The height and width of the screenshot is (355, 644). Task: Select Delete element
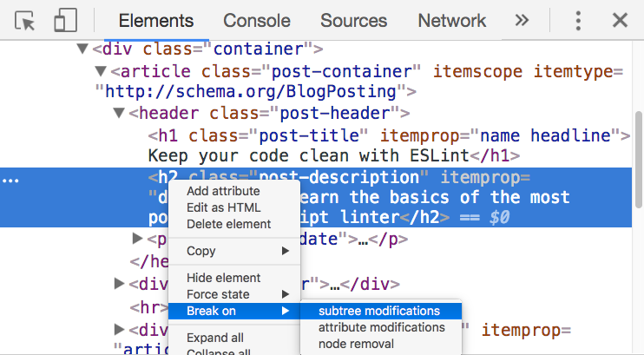pyautogui.click(x=234, y=224)
